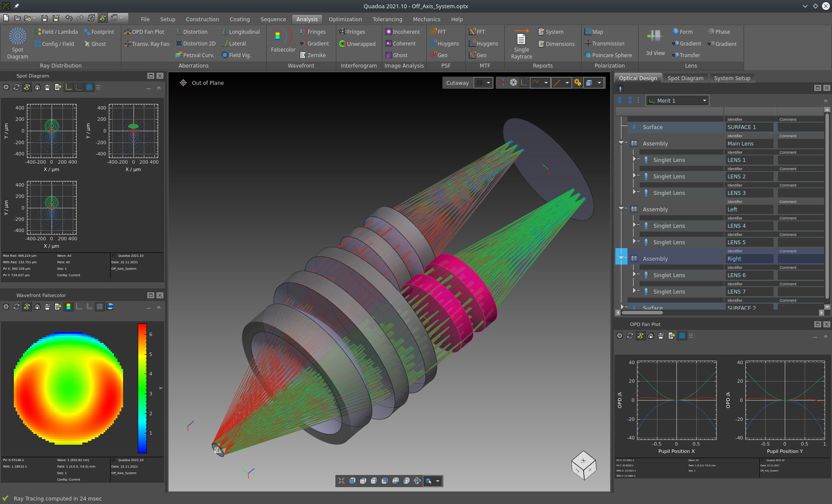Click the Dimensions report button
The height and width of the screenshot is (504, 832).
pyautogui.click(x=556, y=44)
